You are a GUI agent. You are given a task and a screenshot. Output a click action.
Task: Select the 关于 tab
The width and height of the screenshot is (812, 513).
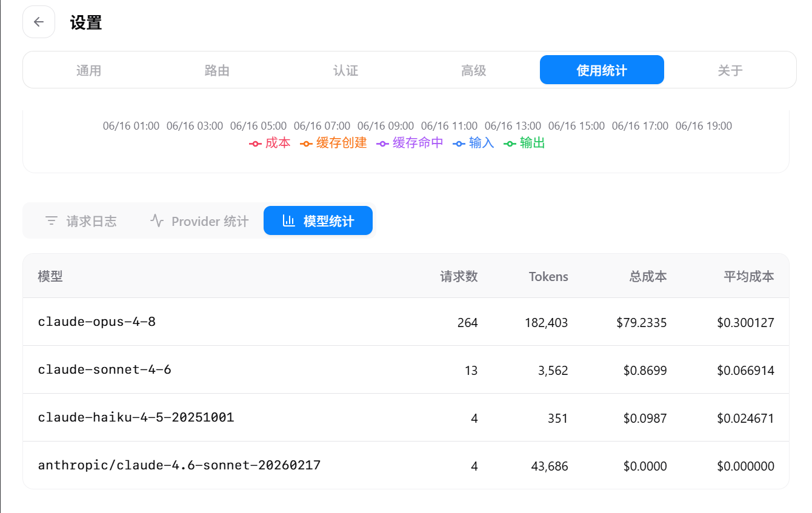point(730,70)
